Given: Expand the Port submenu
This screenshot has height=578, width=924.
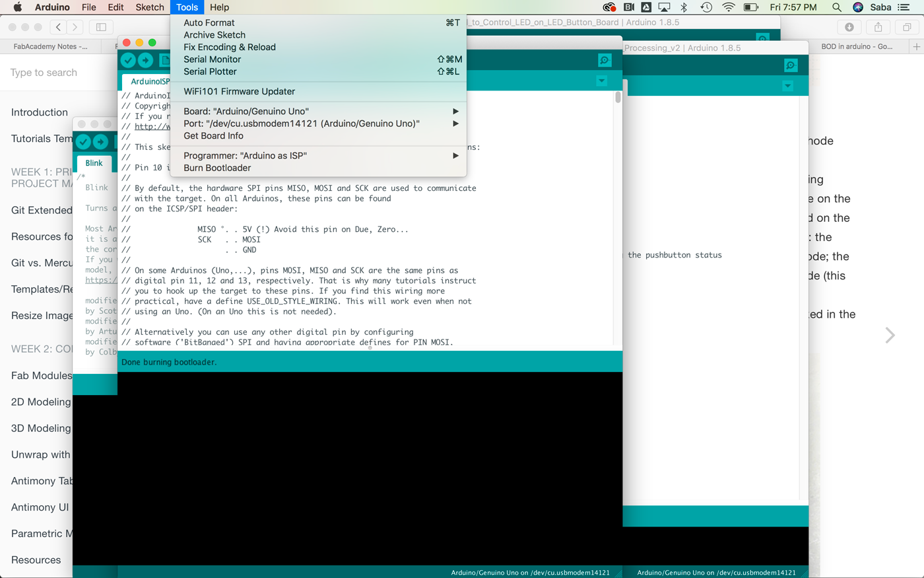Looking at the screenshot, I should 318,124.
